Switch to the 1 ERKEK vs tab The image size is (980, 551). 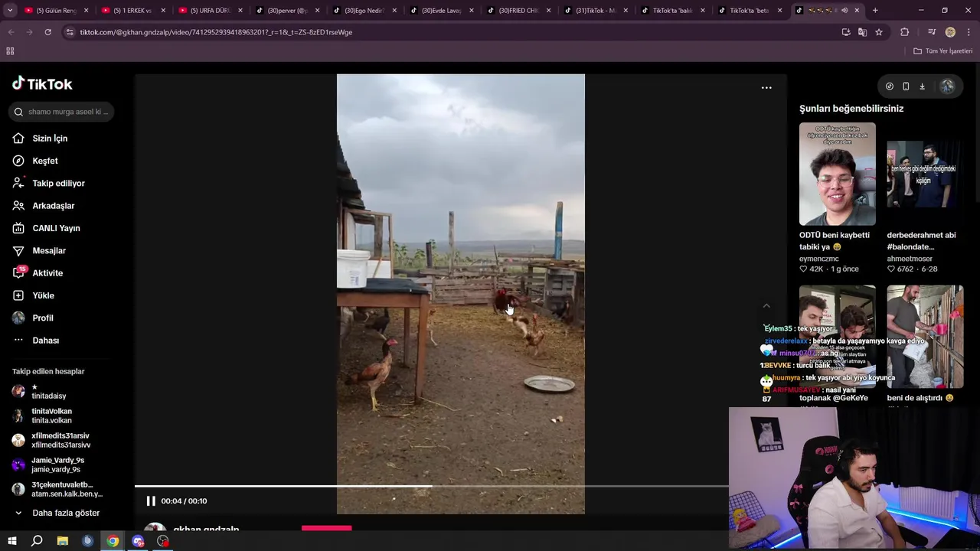[x=134, y=11]
